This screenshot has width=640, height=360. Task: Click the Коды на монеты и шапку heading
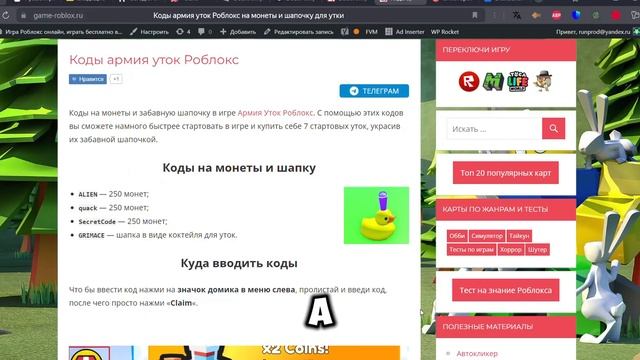pos(239,168)
